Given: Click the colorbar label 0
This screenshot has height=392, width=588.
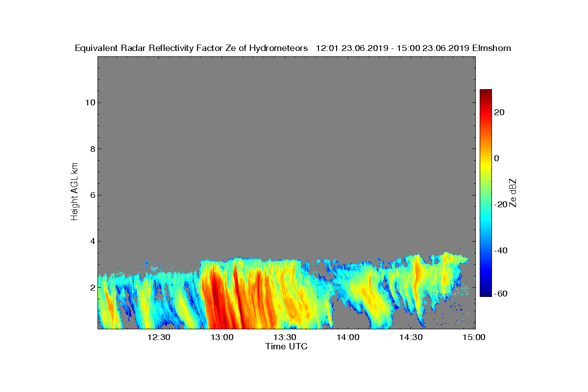Looking at the screenshot, I should point(497,158).
